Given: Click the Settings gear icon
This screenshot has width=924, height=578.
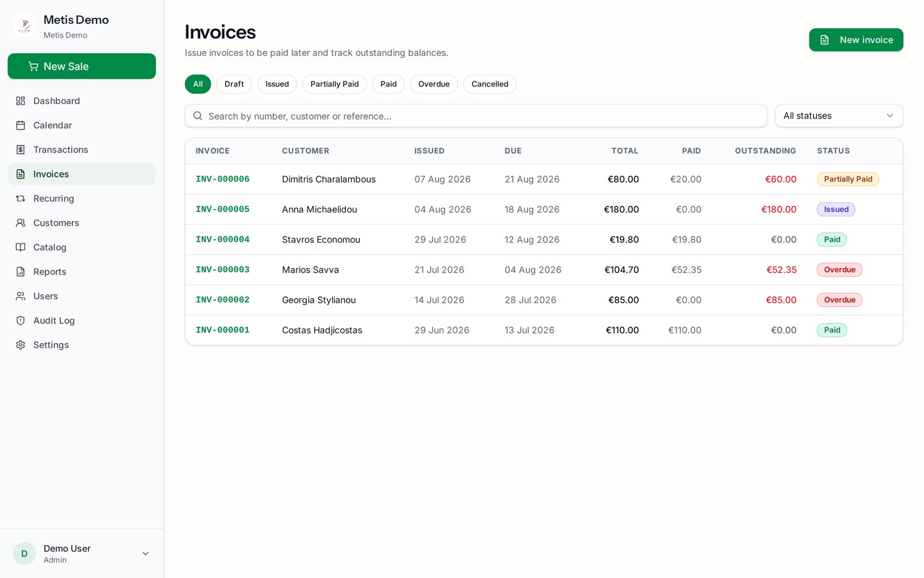Looking at the screenshot, I should [21, 345].
